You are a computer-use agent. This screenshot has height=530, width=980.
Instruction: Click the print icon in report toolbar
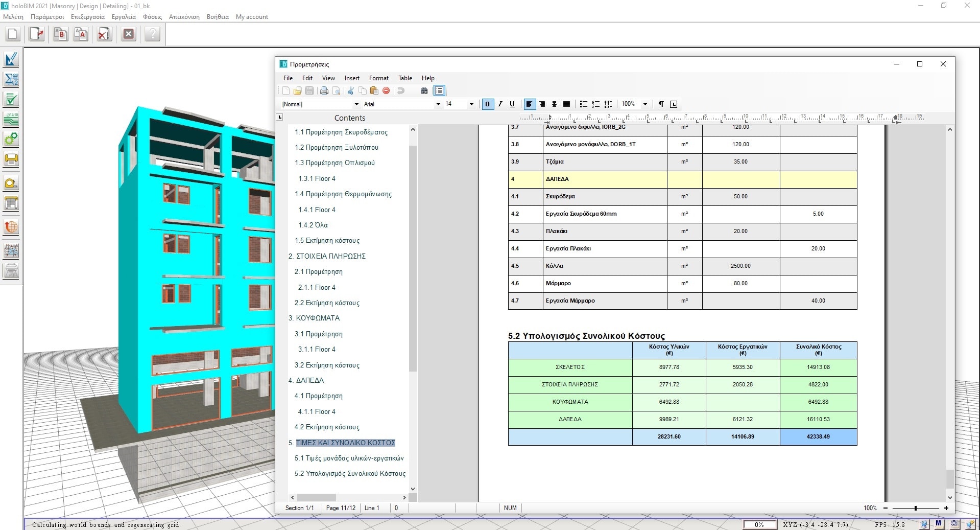(x=324, y=90)
